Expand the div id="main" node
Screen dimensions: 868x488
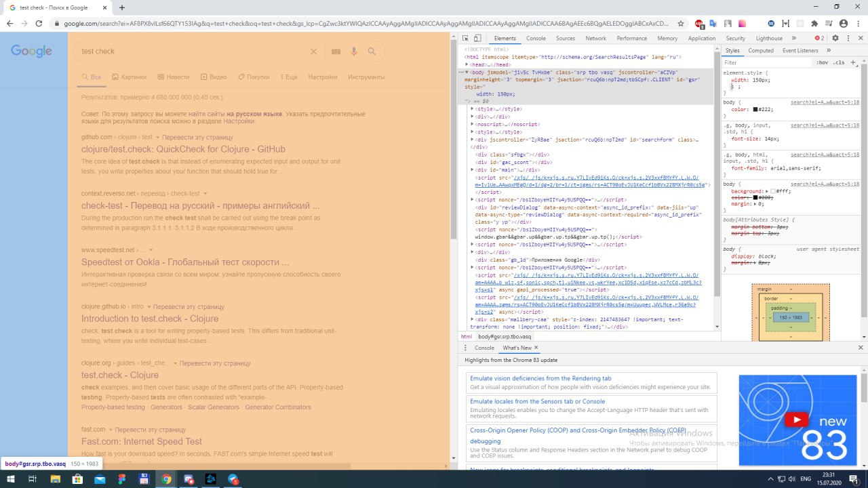[x=473, y=169]
